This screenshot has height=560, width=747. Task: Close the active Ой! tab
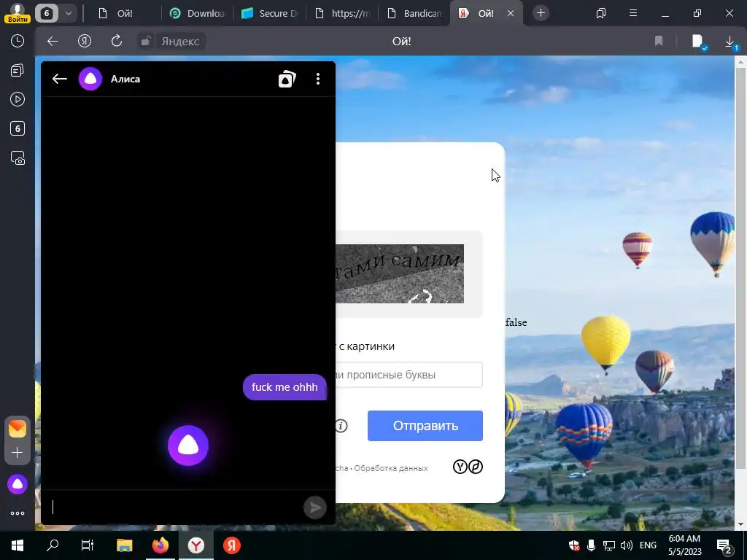point(511,13)
